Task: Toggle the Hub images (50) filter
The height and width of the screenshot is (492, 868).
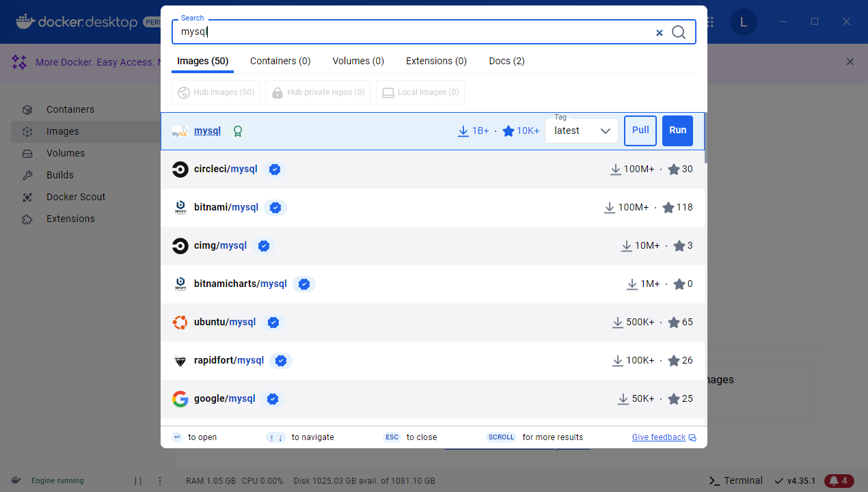Action: coord(216,92)
